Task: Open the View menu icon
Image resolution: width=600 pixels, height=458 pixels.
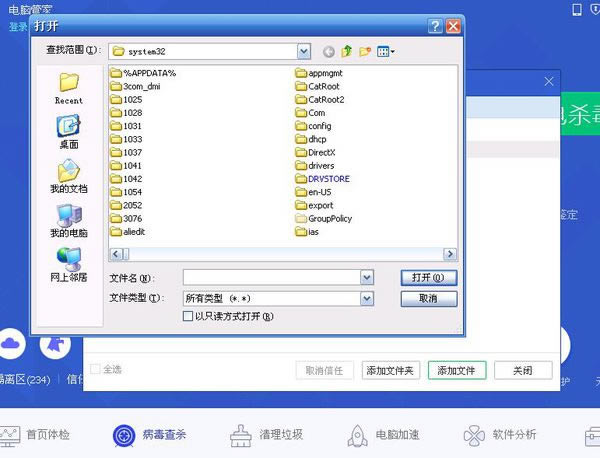Action: (x=386, y=51)
